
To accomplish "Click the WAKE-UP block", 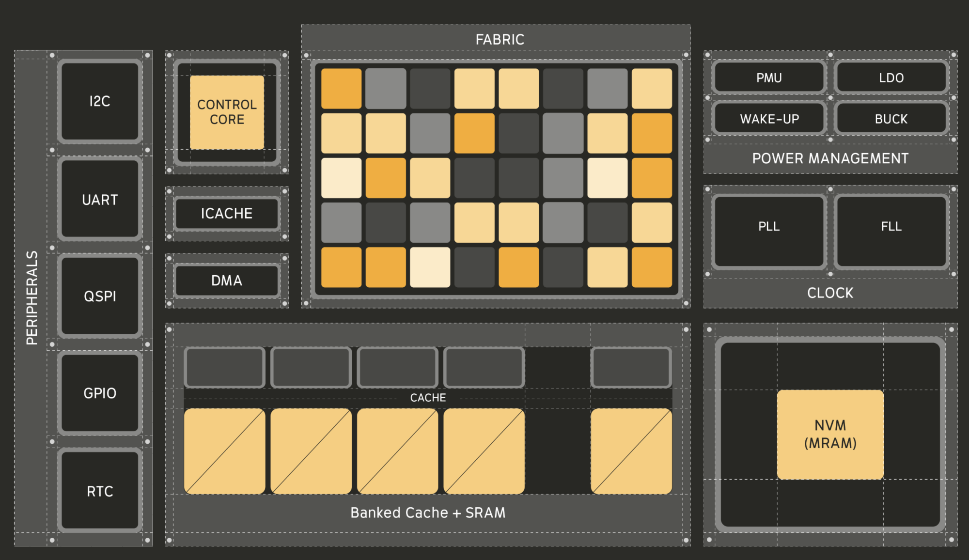I will [769, 119].
